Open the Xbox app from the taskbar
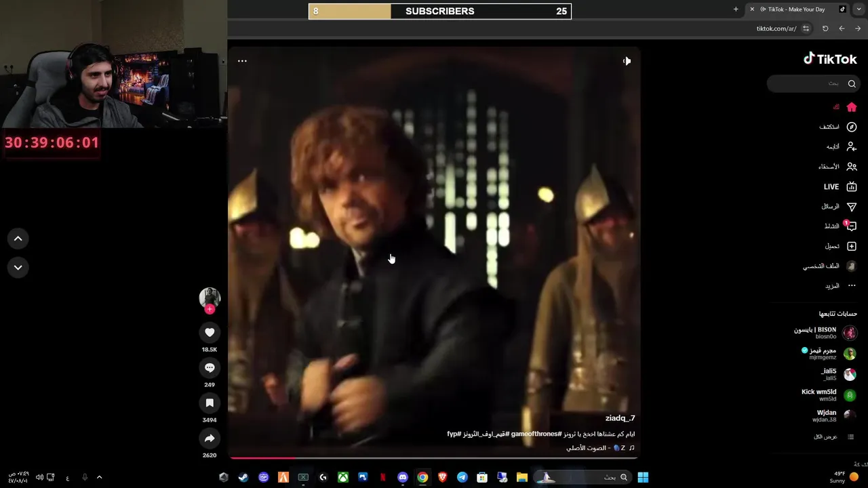 tap(343, 477)
